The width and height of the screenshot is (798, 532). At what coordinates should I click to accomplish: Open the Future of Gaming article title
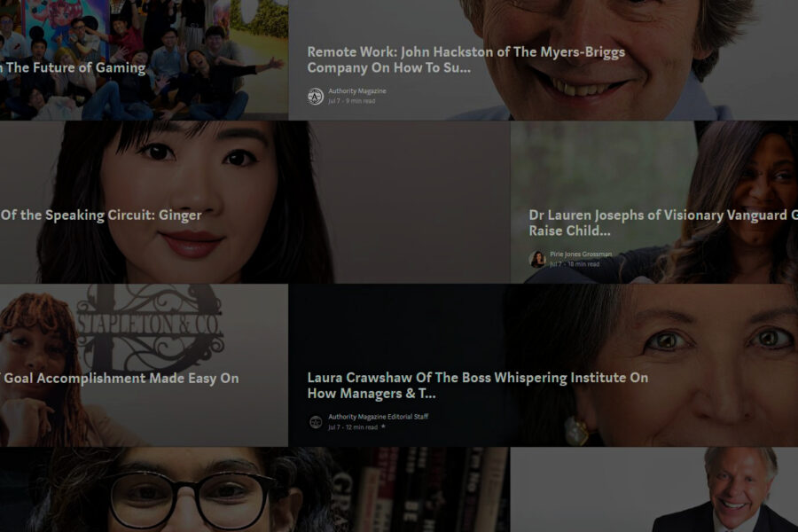(73, 67)
